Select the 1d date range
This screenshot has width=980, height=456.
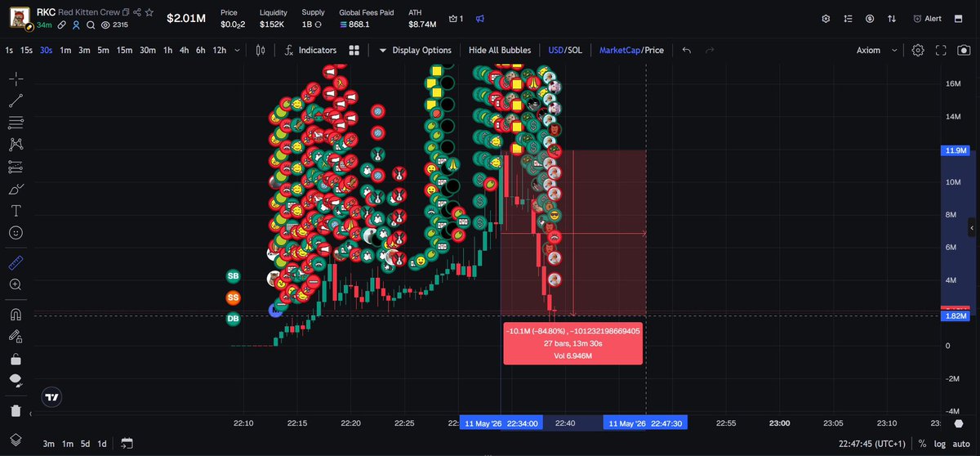click(x=102, y=443)
